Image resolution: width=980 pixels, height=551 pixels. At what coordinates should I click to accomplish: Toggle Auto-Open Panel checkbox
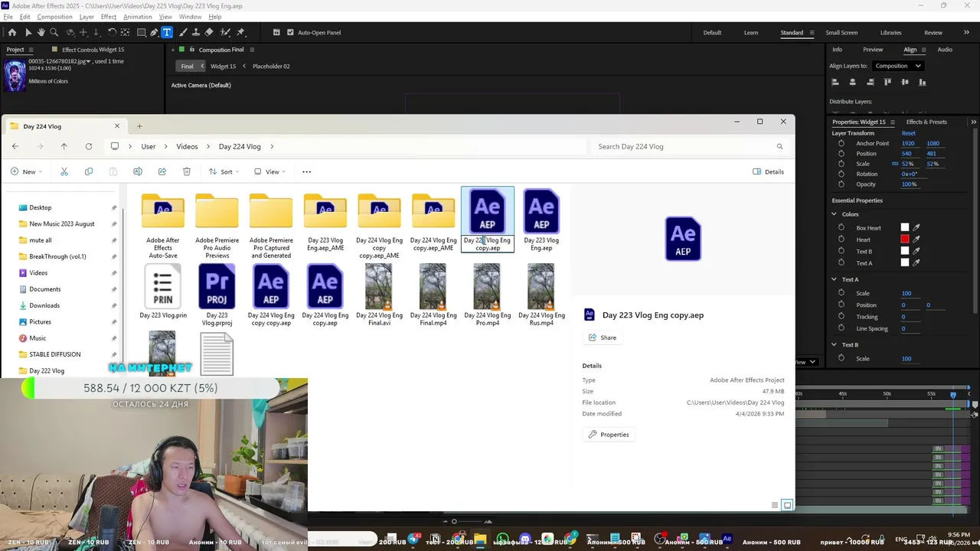click(x=290, y=32)
